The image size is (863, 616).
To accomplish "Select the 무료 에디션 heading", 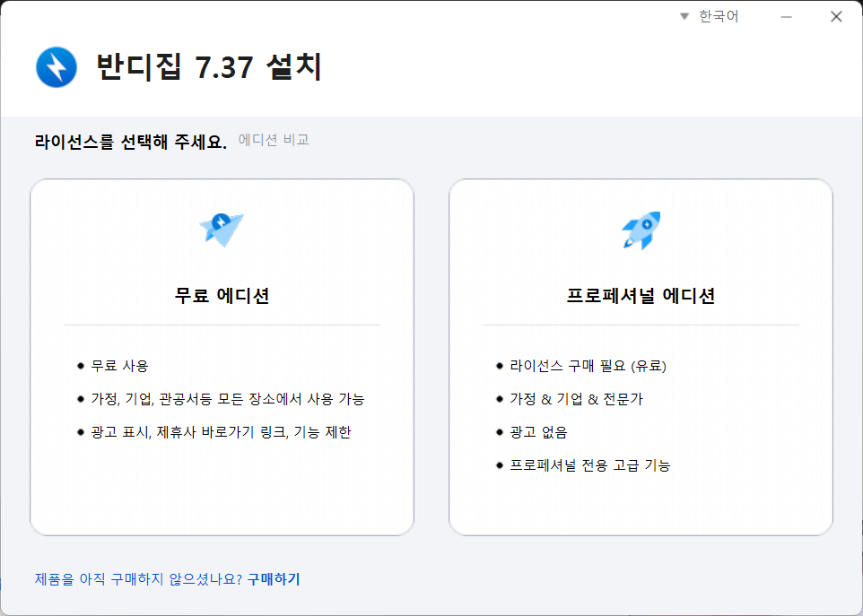I will tap(222, 296).
